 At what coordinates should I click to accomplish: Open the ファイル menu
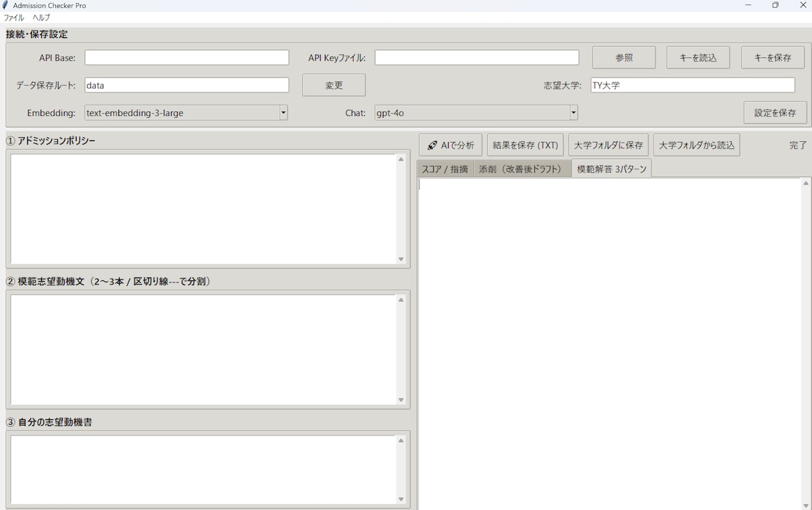click(14, 18)
